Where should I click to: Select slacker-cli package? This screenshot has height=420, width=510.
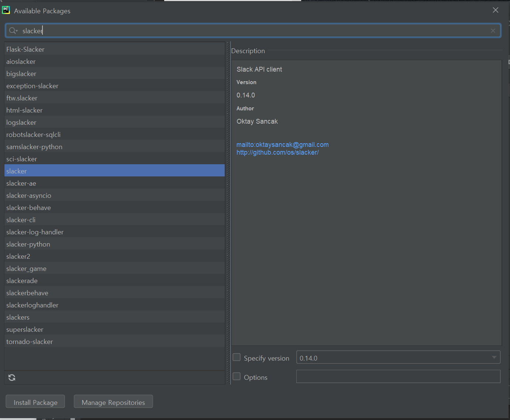[x=114, y=220]
